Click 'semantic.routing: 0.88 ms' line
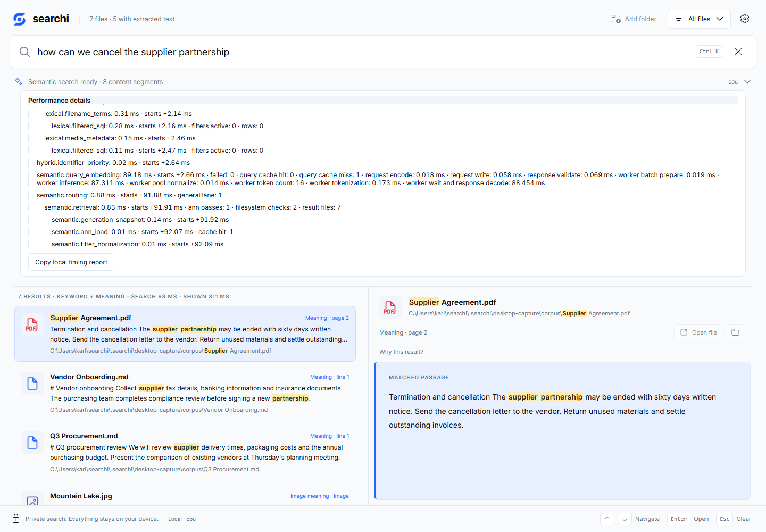766x532 pixels. [x=129, y=195]
